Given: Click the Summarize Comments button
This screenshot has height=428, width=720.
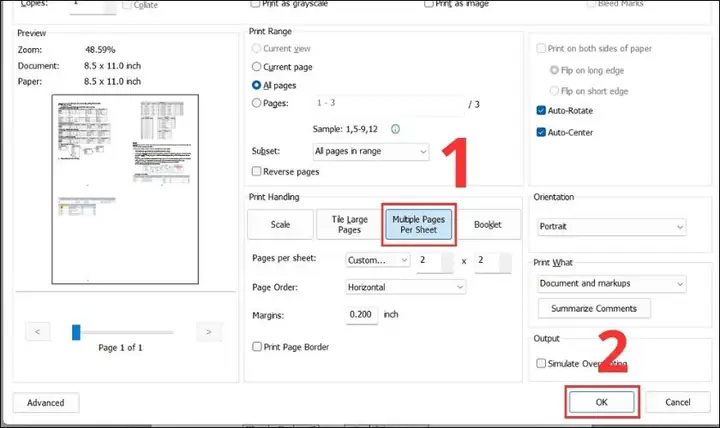Looking at the screenshot, I should coord(594,309).
